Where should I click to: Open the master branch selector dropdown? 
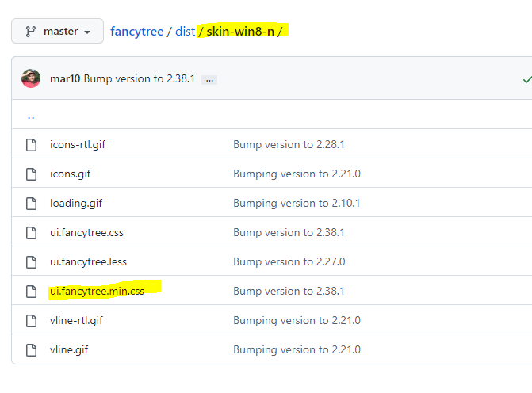[x=57, y=31]
